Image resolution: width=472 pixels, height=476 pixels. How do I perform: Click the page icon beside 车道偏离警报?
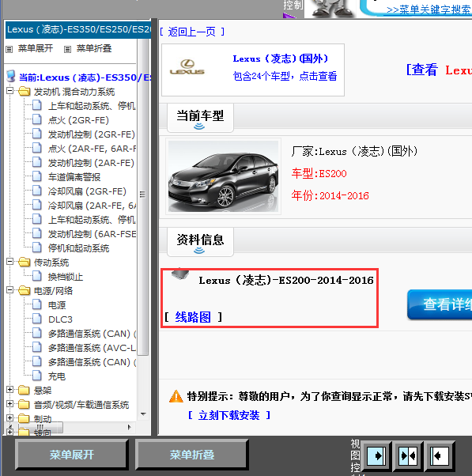[37, 176]
